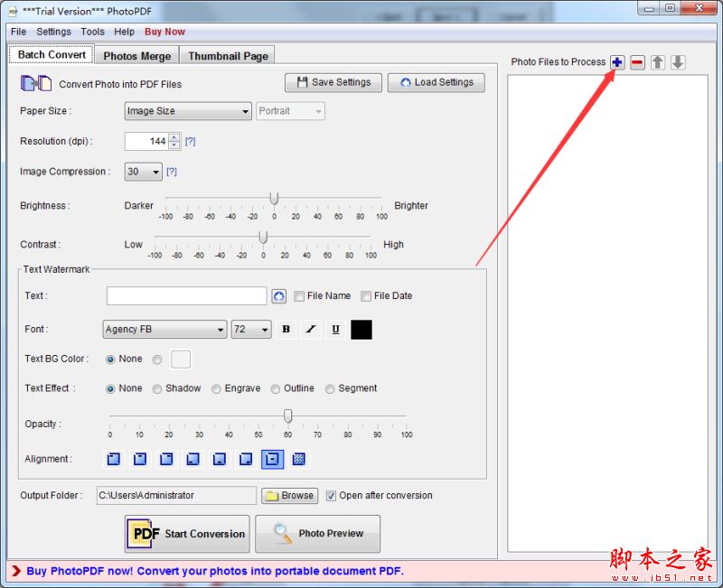The height and width of the screenshot is (588, 723).
Task: Click Brightness slider handle
Action: [x=274, y=199]
